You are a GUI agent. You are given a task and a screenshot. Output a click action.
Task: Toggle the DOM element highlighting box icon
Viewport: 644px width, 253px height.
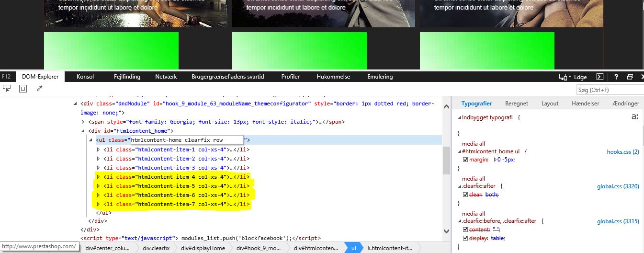[23, 89]
